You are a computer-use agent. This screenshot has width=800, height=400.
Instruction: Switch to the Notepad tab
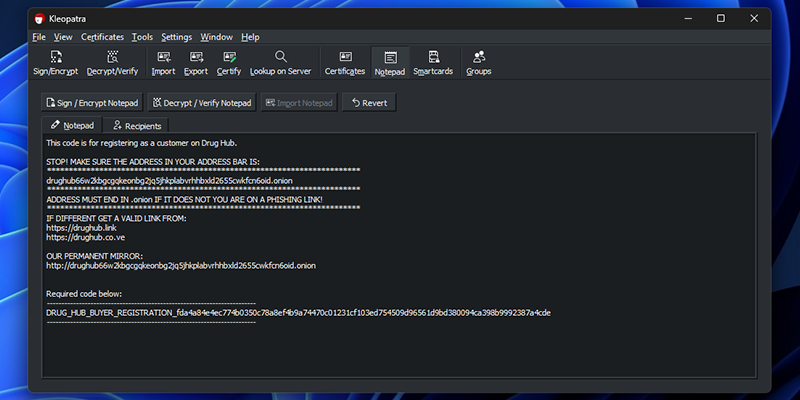[72, 126]
